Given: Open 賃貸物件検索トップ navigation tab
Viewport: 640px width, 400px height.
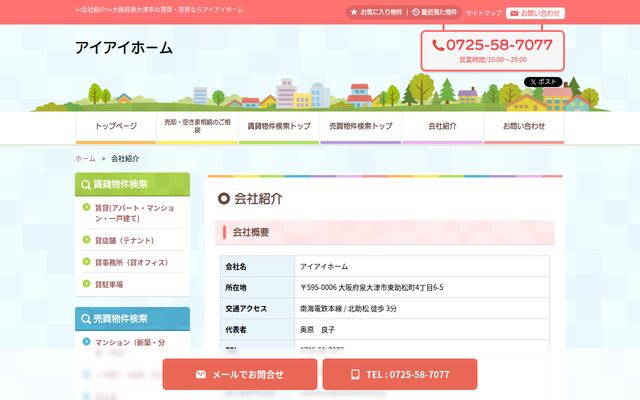Looking at the screenshot, I should point(279,128).
